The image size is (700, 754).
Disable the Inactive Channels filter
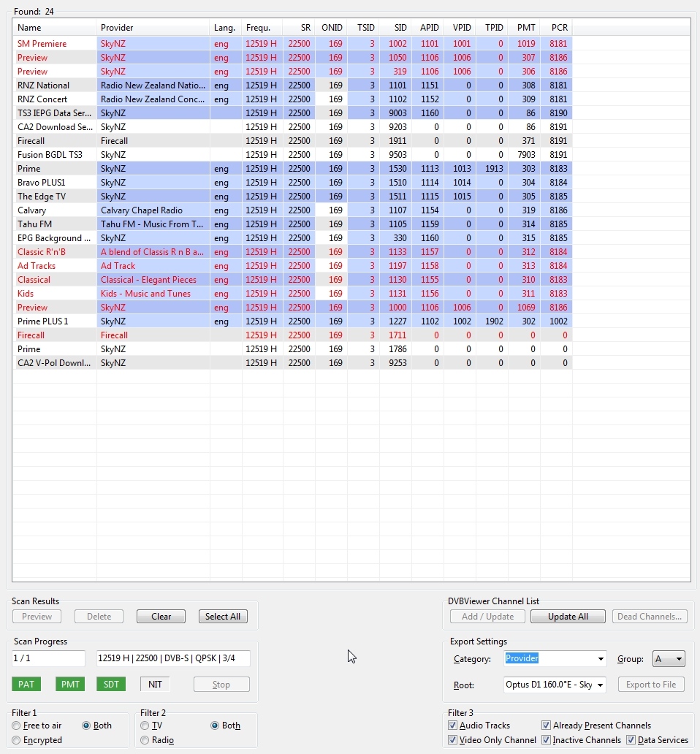click(x=547, y=740)
